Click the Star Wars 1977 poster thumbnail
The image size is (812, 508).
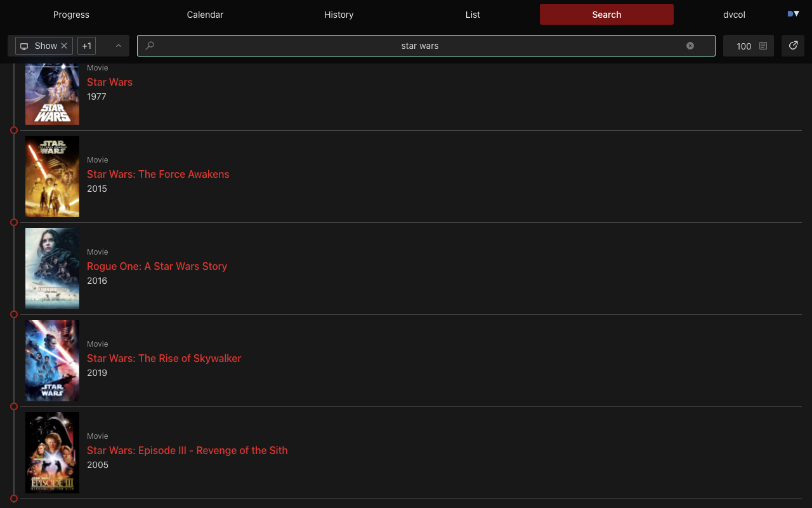click(x=52, y=94)
